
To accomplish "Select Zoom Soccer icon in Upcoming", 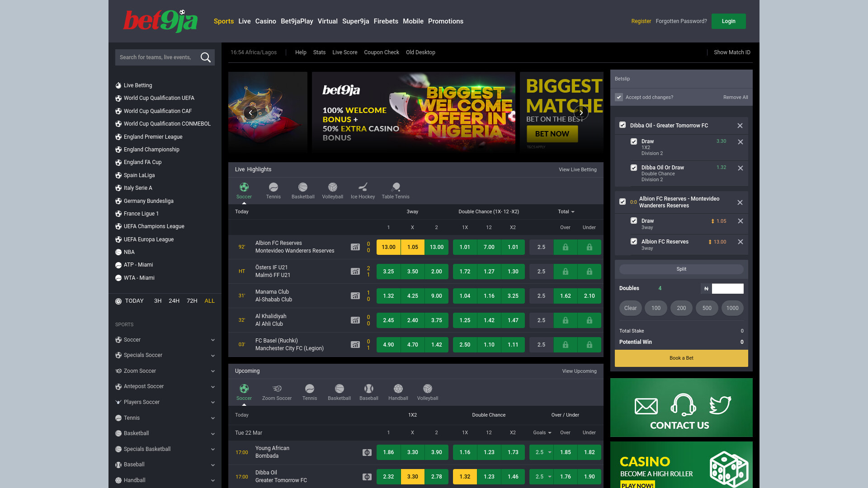I will pyautogui.click(x=277, y=389).
